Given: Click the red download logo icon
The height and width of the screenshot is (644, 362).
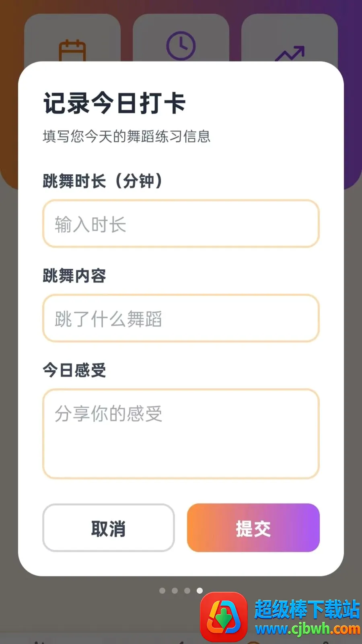Looking at the screenshot, I should [224, 617].
